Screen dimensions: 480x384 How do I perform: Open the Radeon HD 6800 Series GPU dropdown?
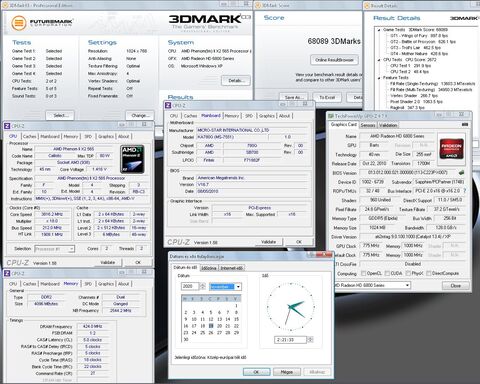pos(407,286)
